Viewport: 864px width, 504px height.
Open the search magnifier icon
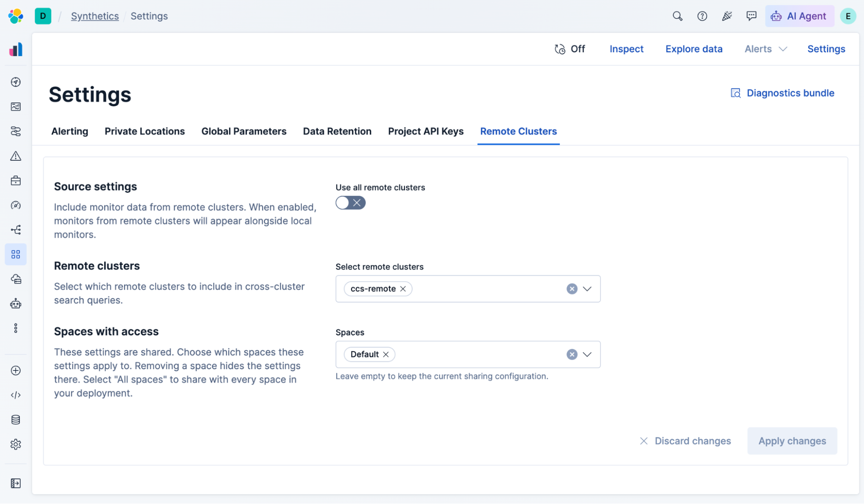[x=677, y=16]
